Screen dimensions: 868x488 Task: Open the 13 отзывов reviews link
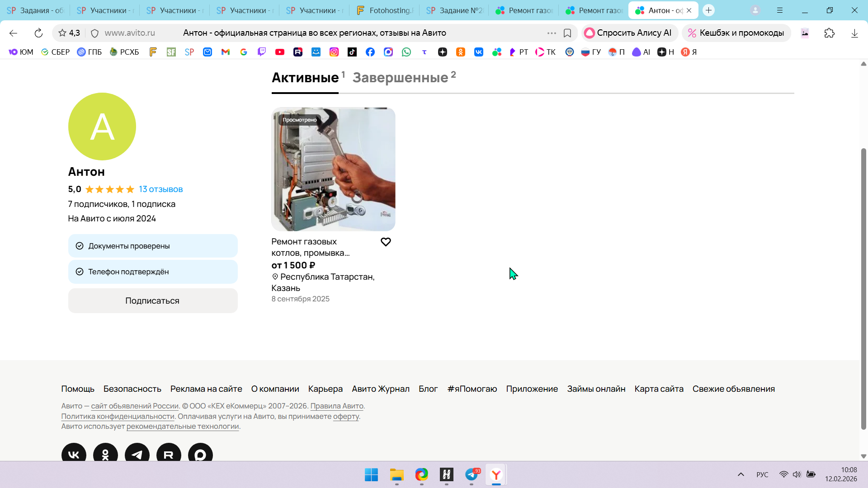(161, 189)
